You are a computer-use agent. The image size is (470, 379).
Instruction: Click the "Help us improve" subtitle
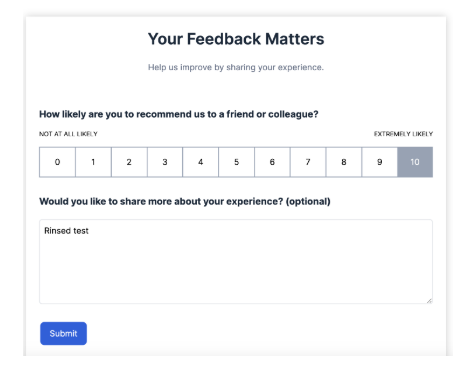click(x=236, y=67)
